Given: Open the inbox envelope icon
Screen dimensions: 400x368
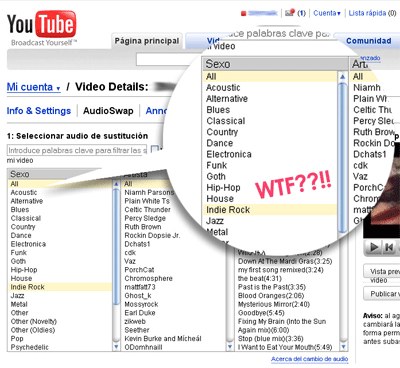Looking at the screenshot, I should 290,13.
